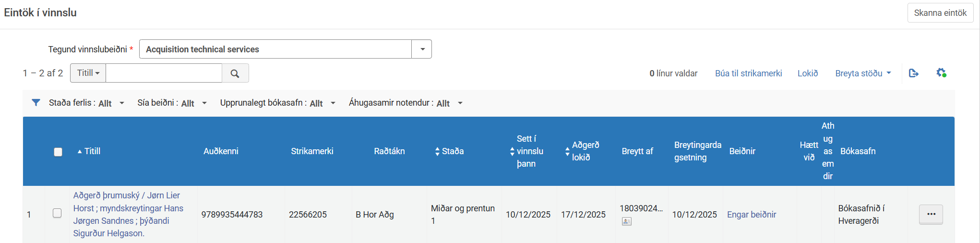The width and height of the screenshot is (980, 243).
Task: Sort by Staða column arrows
Action: pos(437,151)
